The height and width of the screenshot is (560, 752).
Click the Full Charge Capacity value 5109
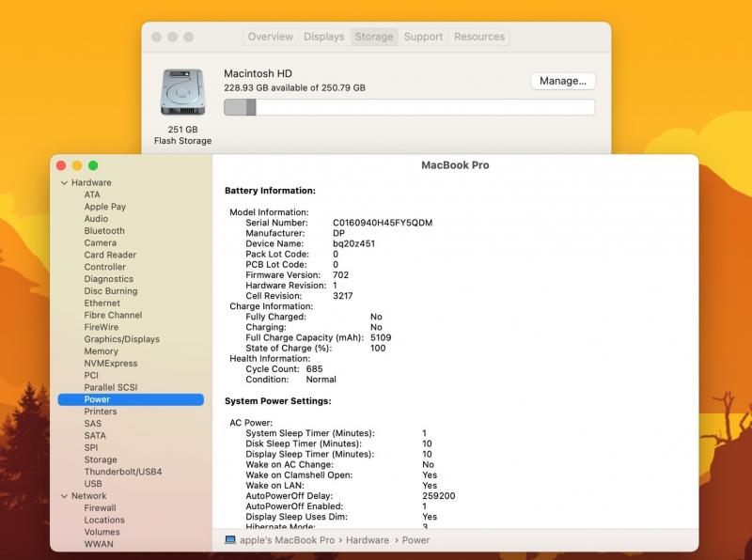click(381, 337)
